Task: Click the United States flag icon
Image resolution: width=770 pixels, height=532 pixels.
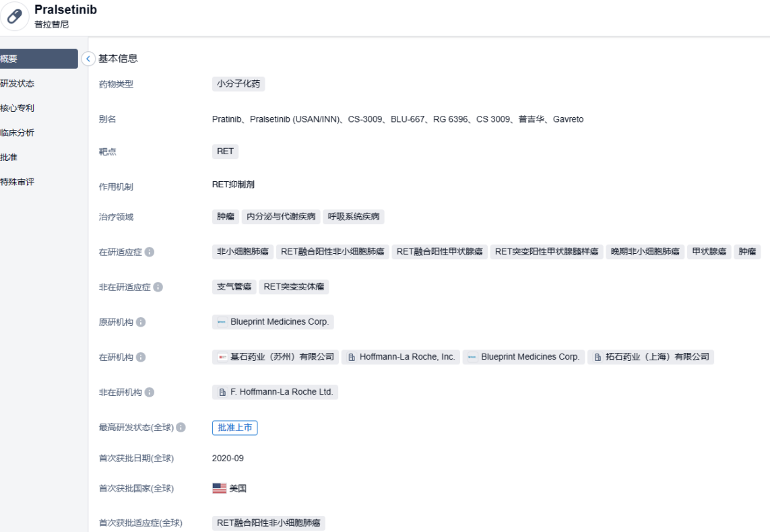Action: click(220, 488)
